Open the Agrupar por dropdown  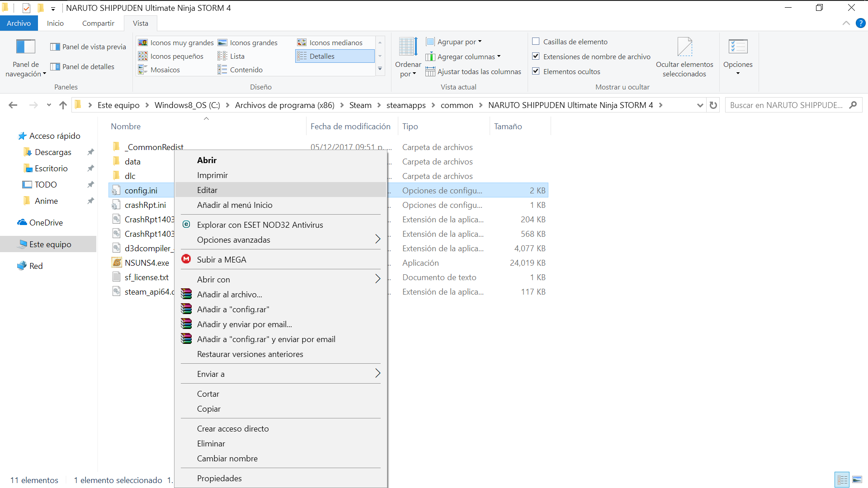[454, 42]
